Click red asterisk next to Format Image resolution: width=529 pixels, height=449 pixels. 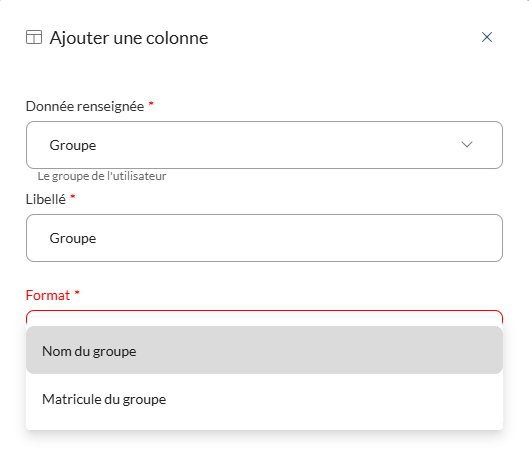pos(77,292)
